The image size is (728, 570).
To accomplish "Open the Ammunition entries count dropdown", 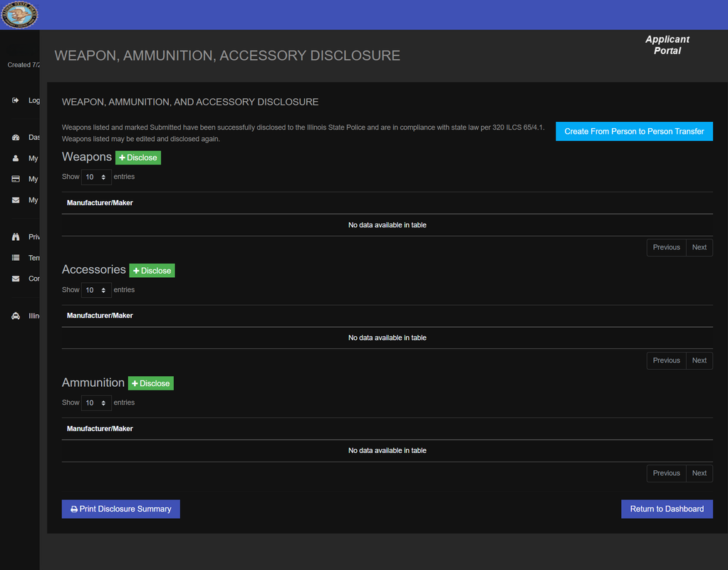I will (96, 403).
